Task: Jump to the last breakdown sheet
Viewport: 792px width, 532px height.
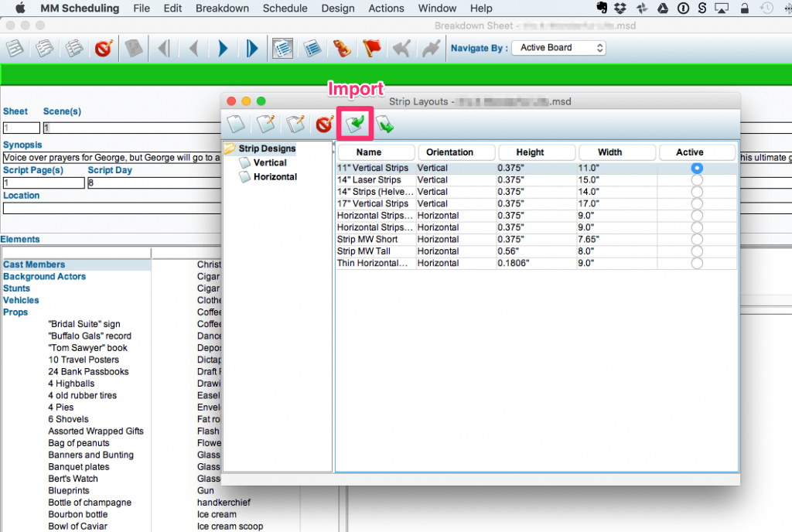Action: tap(253, 49)
